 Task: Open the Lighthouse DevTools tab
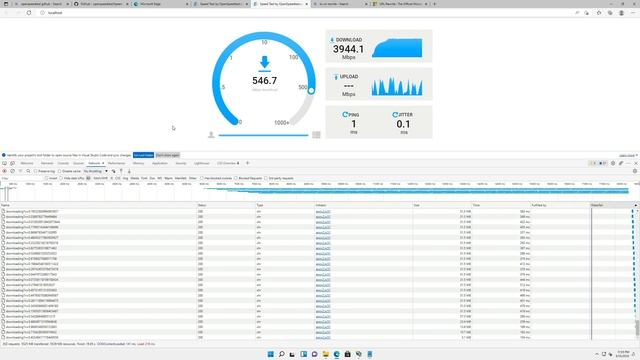pos(202,163)
